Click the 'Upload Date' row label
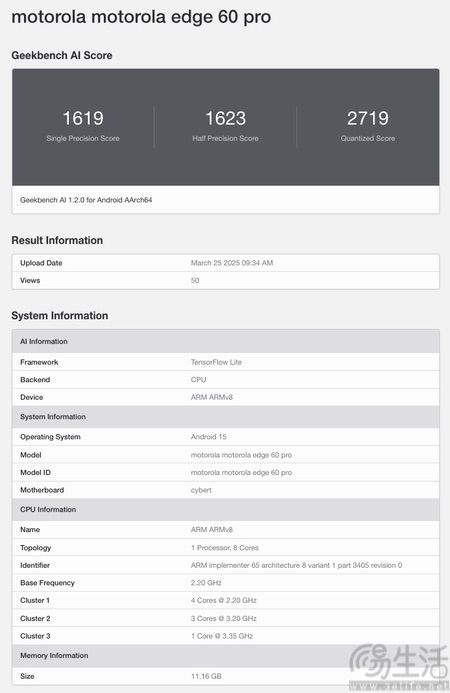 (x=41, y=263)
